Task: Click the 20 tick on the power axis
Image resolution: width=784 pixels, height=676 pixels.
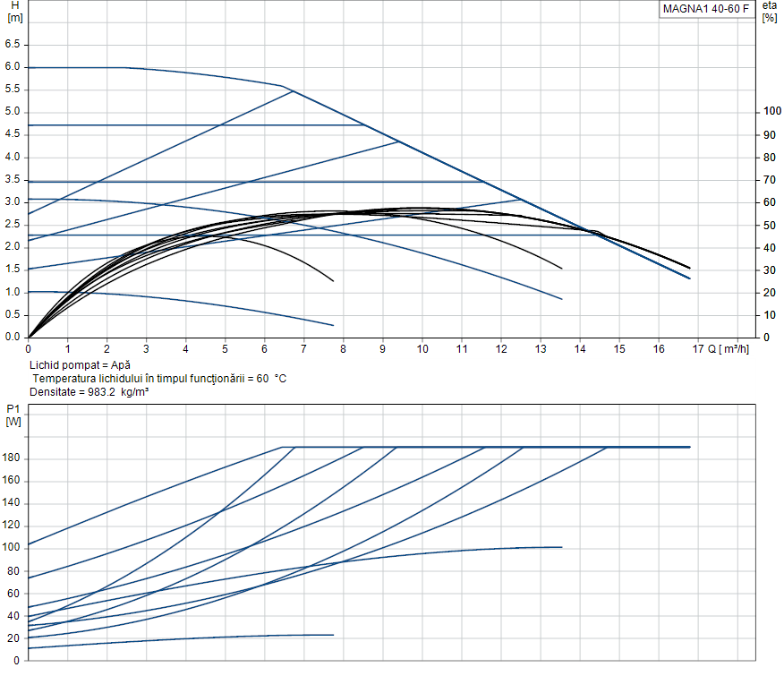Action: 14,637
